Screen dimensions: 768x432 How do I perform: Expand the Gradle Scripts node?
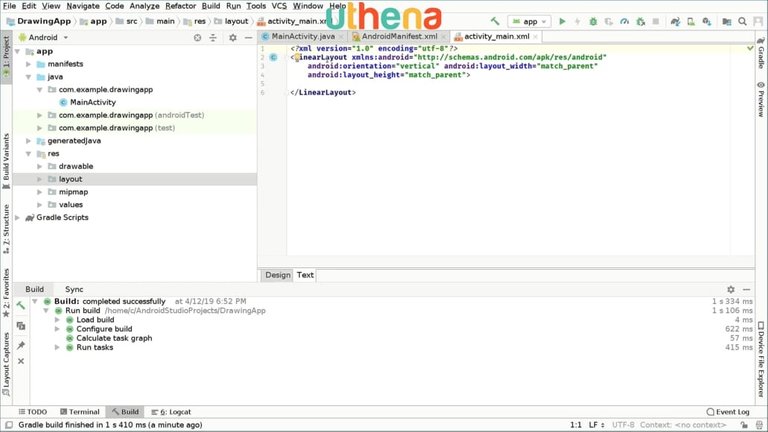coord(17,217)
